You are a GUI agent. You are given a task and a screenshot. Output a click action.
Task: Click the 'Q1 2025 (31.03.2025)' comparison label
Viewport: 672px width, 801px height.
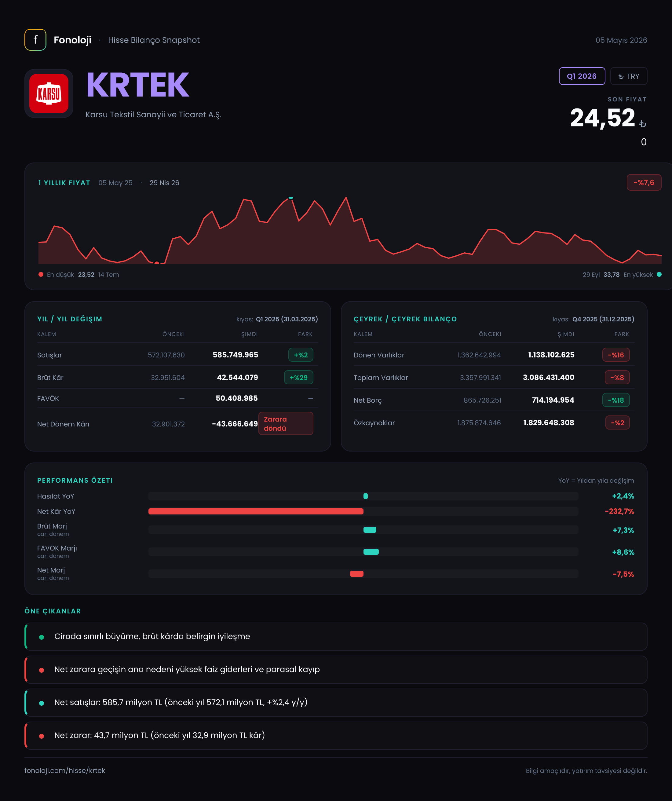coord(287,319)
